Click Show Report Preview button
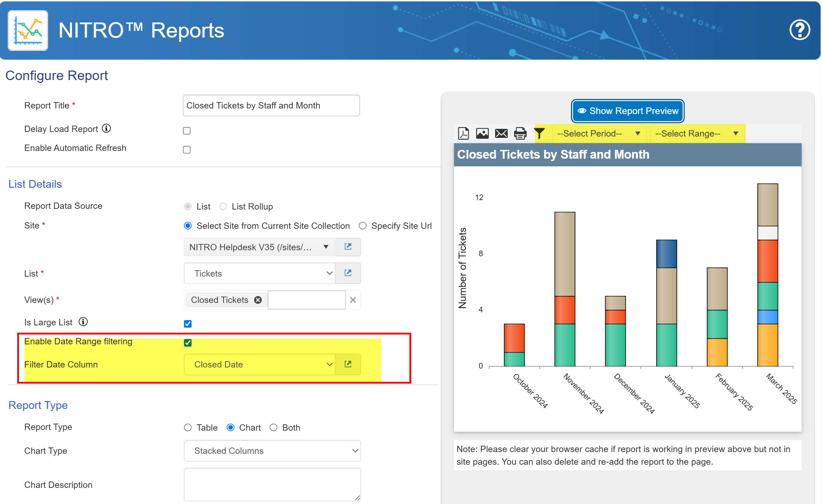822x504 pixels. (x=627, y=111)
